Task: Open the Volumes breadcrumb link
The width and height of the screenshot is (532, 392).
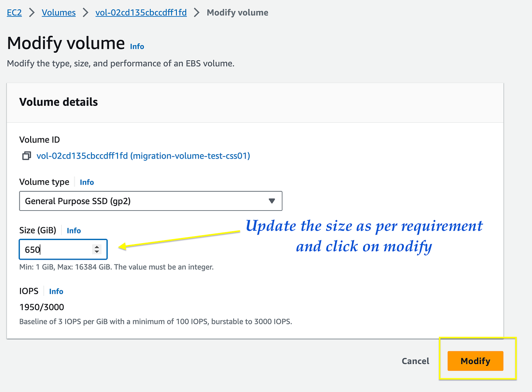Action: pyautogui.click(x=59, y=12)
